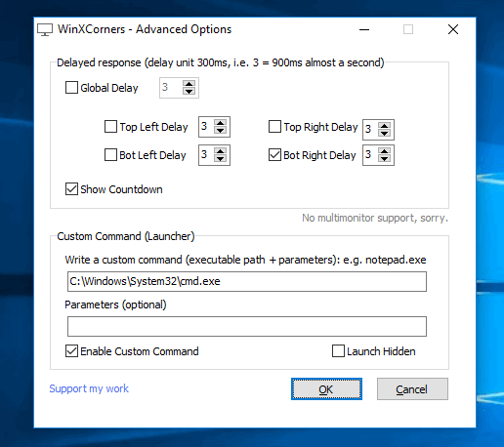Tick the Top Left Delay checkbox
Screen dimensions: 504x447
110,127
